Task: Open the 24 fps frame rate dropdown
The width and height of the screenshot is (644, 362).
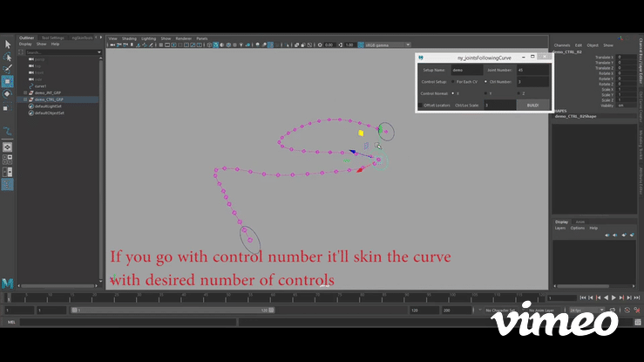Action: 601,310
